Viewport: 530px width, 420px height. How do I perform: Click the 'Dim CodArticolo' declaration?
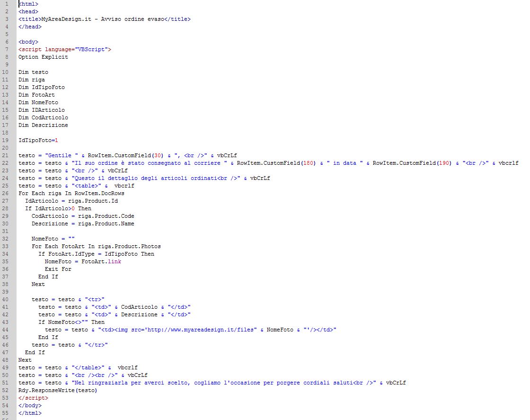[x=43, y=118]
